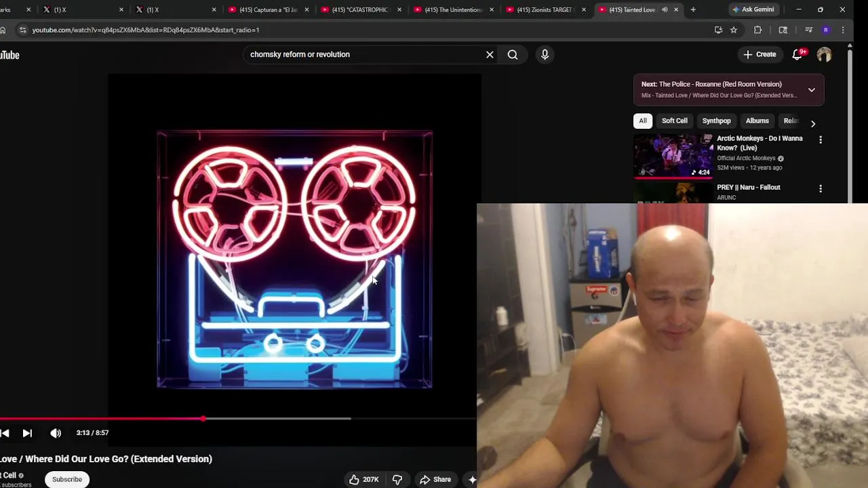868x488 pixels.
Task: Close the Zionists TARGET tab
Action: click(x=584, y=9)
